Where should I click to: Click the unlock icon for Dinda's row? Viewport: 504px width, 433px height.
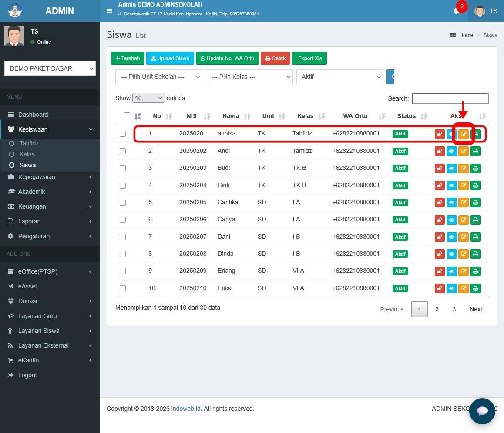[x=440, y=254]
